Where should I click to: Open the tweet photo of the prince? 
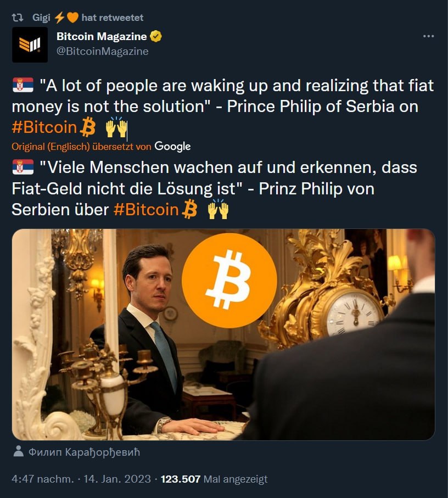(x=223, y=334)
